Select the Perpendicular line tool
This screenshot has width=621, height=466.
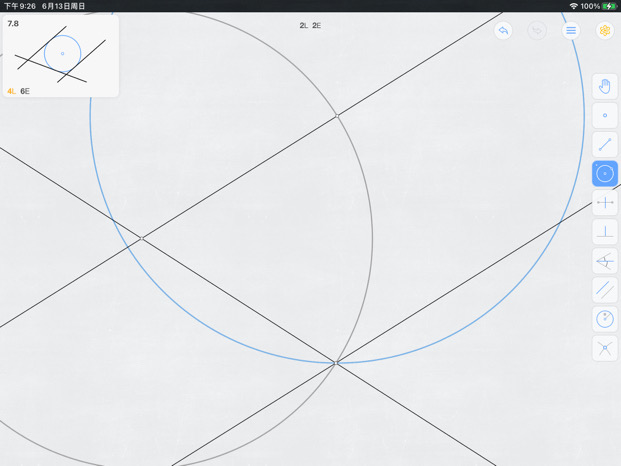click(605, 232)
